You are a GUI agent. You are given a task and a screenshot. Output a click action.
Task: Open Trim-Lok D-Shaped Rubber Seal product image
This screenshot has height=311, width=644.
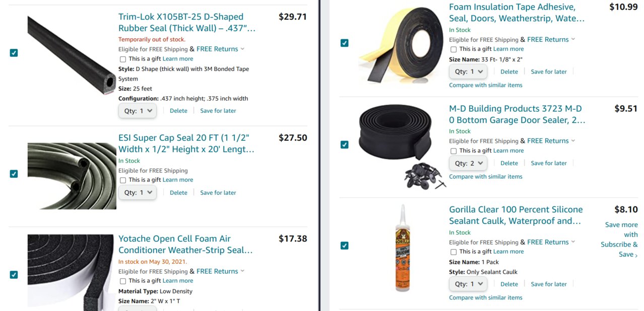(x=72, y=53)
